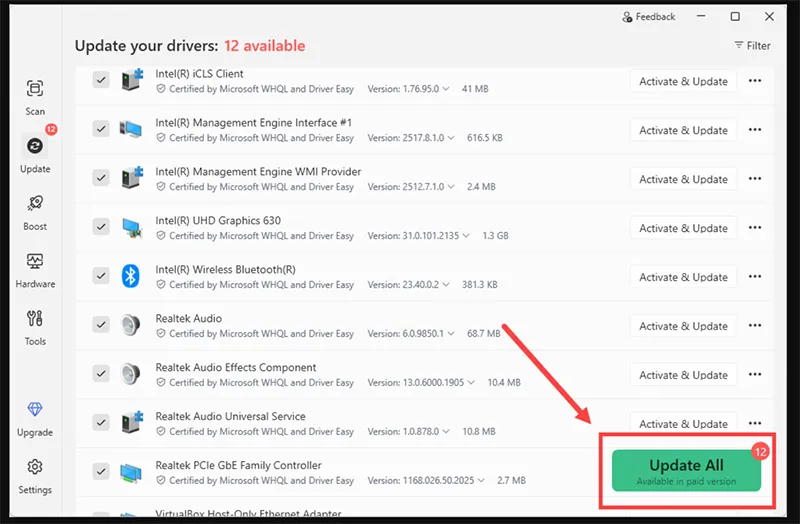Open the Boost rocket icon
This screenshot has height=524, width=800.
(x=35, y=210)
